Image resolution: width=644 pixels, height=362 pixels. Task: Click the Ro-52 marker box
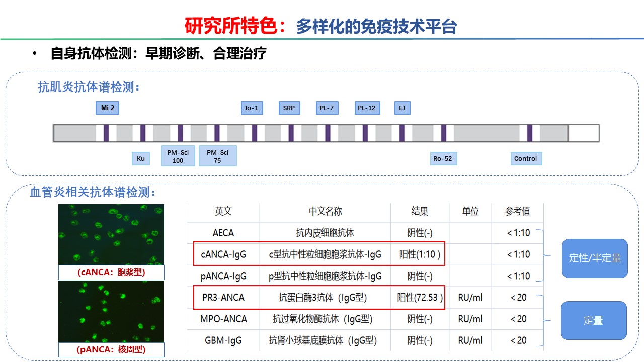(442, 158)
